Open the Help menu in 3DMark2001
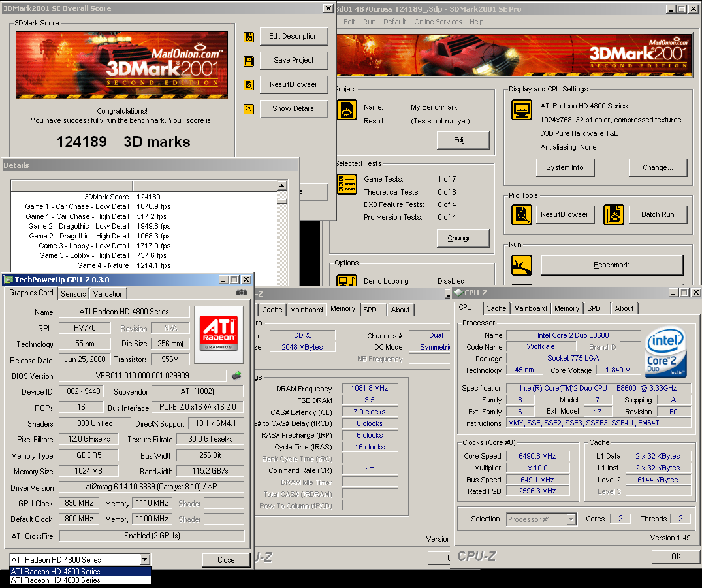This screenshot has width=702, height=588. (476, 22)
